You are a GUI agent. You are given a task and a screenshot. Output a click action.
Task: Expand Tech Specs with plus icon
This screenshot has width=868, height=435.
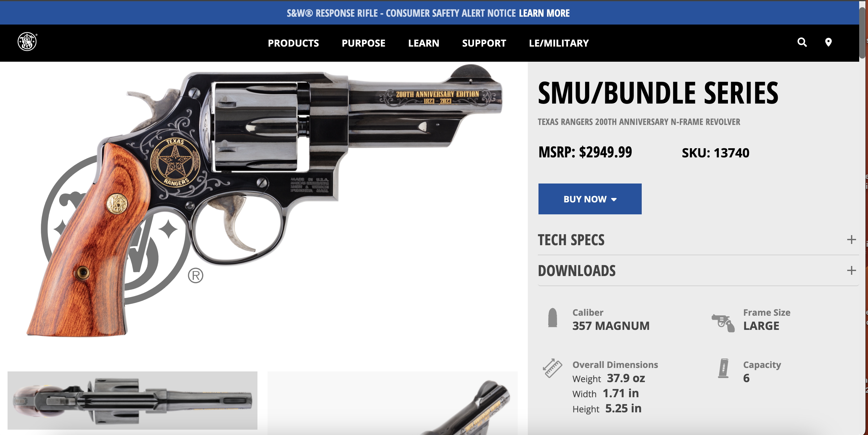(x=852, y=240)
